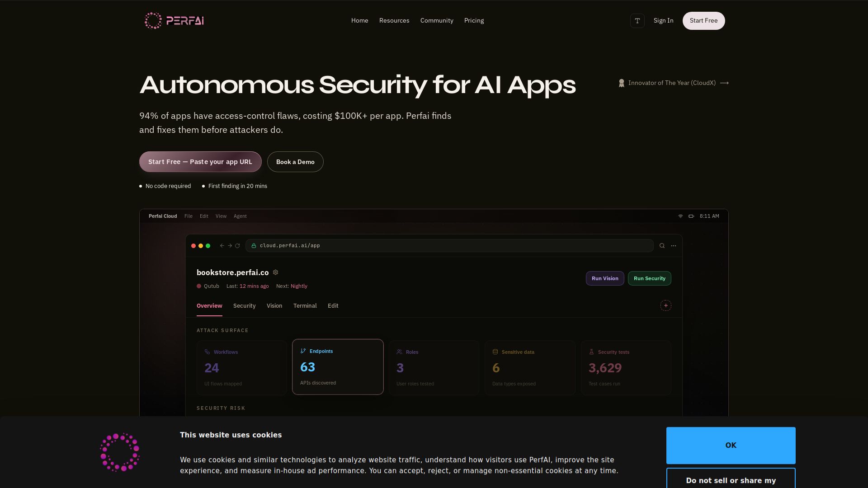Click the award ribbon icon beside Innovator text
868x488 pixels.
click(622, 83)
